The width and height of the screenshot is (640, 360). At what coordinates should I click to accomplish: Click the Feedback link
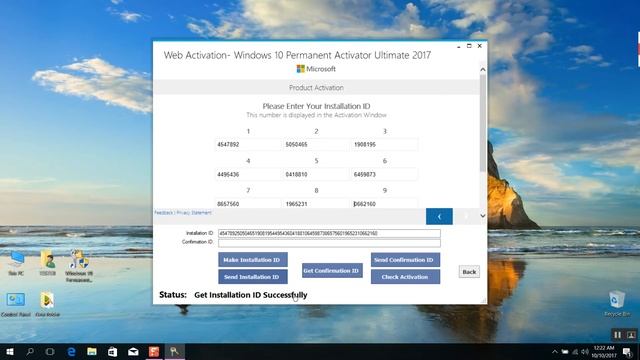pyautogui.click(x=164, y=213)
